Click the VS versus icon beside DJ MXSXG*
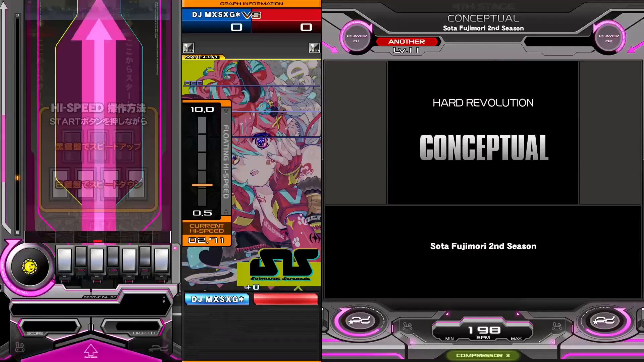Screen dimensions: 644x362 [x=252, y=15]
